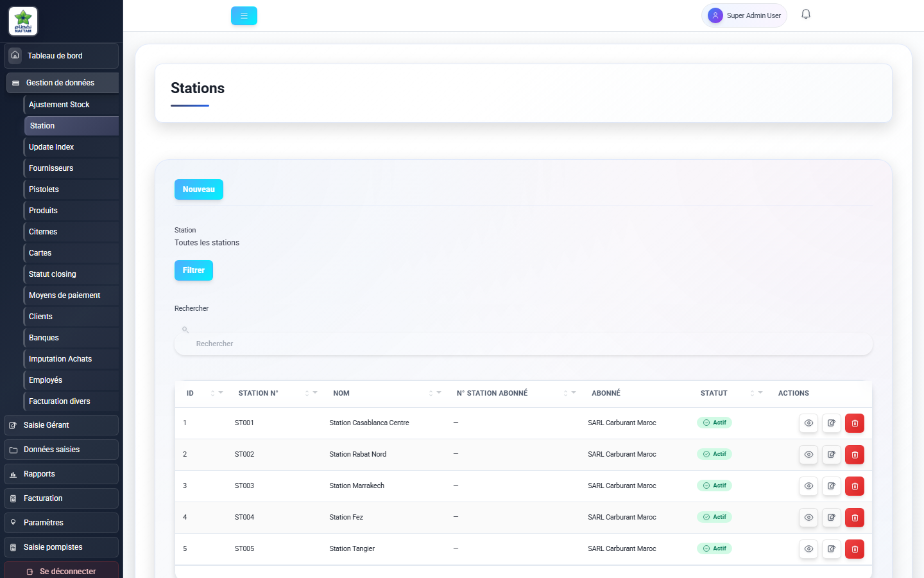Click the Actif status badge for ST005
Image resolution: width=924 pixels, height=578 pixels.
pos(714,548)
